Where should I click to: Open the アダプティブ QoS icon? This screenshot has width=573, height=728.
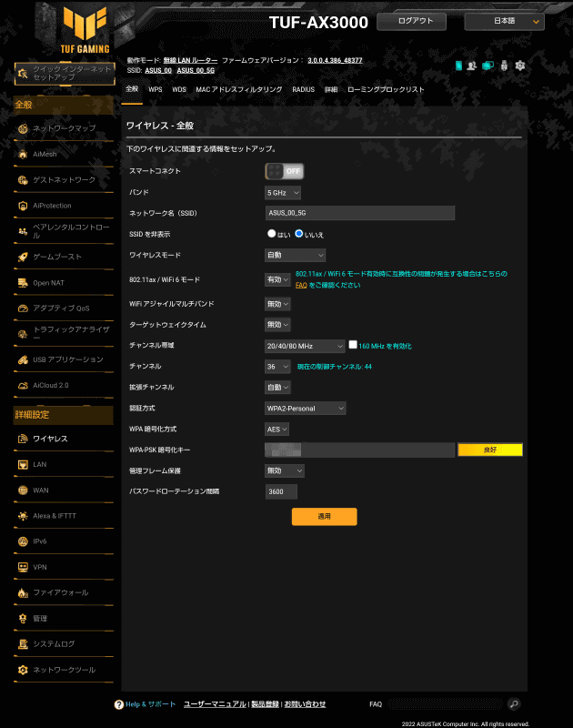pos(23,308)
